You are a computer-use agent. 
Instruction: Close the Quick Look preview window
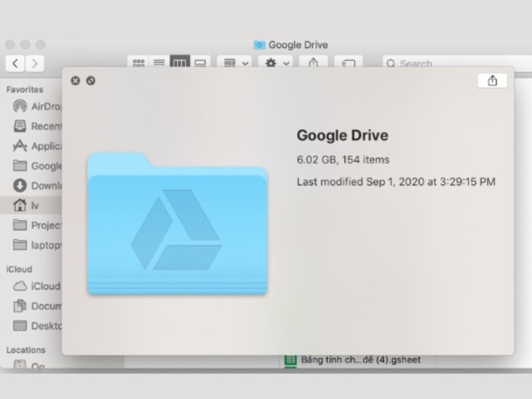pyautogui.click(x=75, y=80)
